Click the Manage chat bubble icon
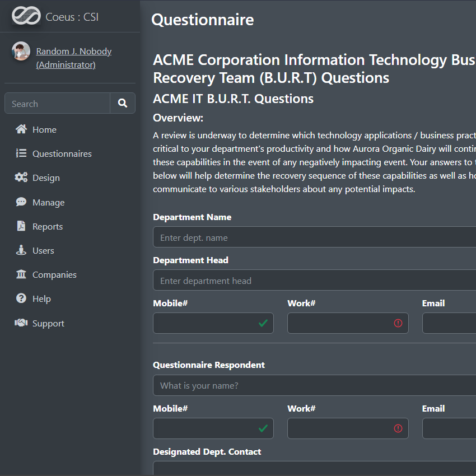476x476 pixels. tap(21, 202)
